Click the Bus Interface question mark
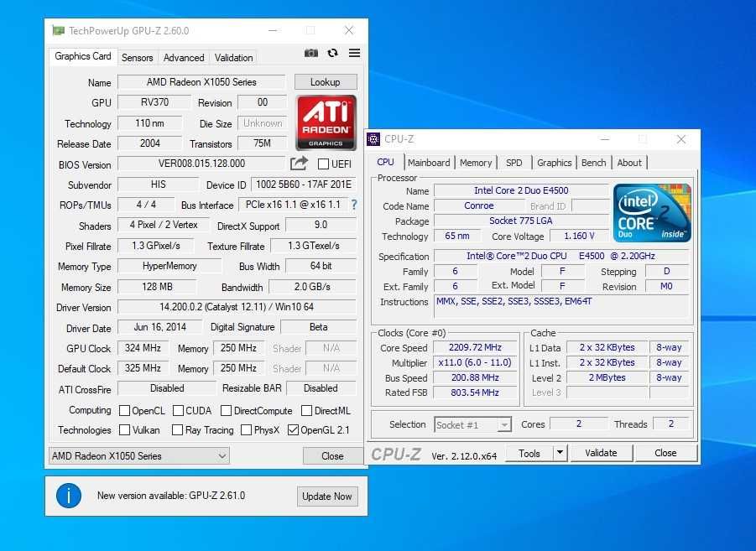 [354, 205]
